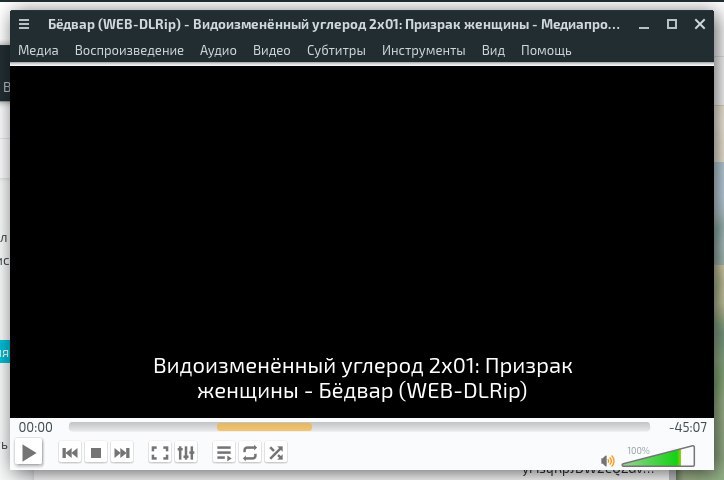Open the Видео menu
The height and width of the screenshot is (480, 724).
click(272, 50)
